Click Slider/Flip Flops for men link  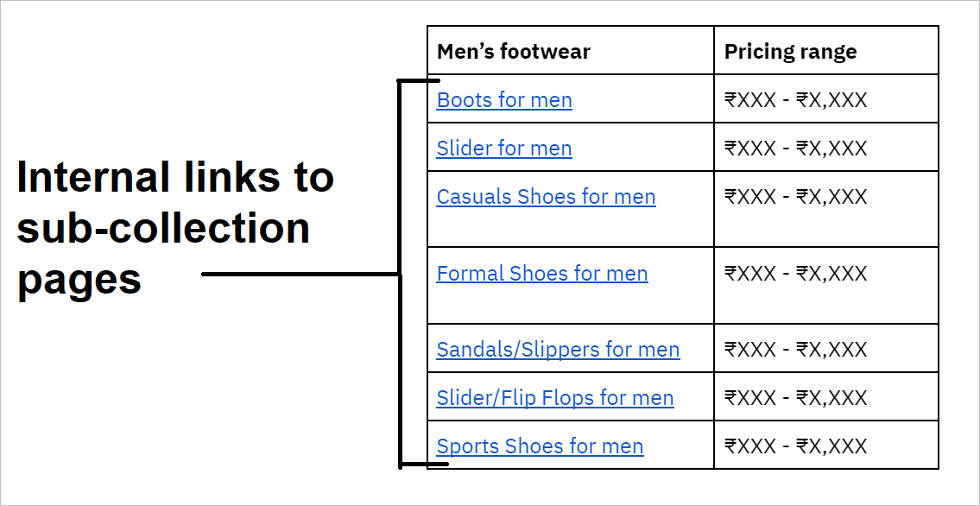tap(556, 398)
